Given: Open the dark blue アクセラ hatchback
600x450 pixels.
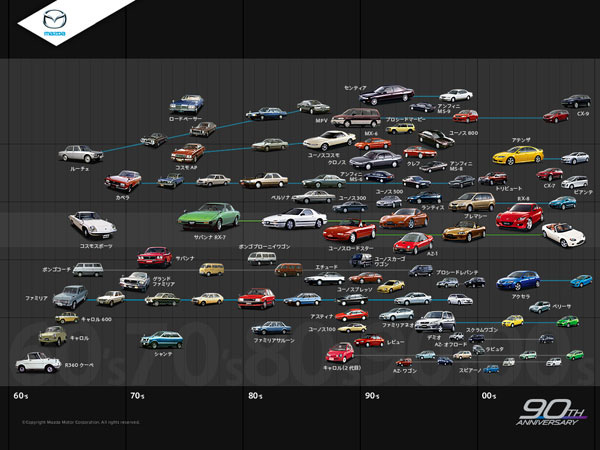Looking at the screenshot, I should coord(518,281).
